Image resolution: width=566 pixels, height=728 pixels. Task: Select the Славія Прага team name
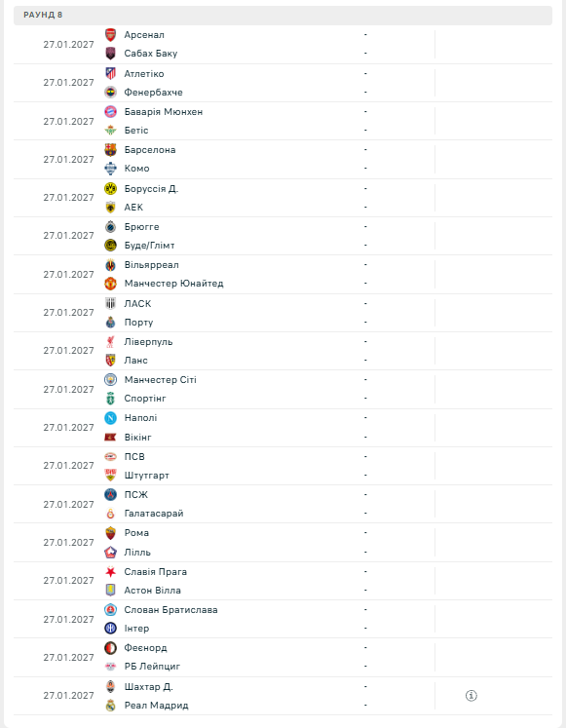tap(156, 571)
